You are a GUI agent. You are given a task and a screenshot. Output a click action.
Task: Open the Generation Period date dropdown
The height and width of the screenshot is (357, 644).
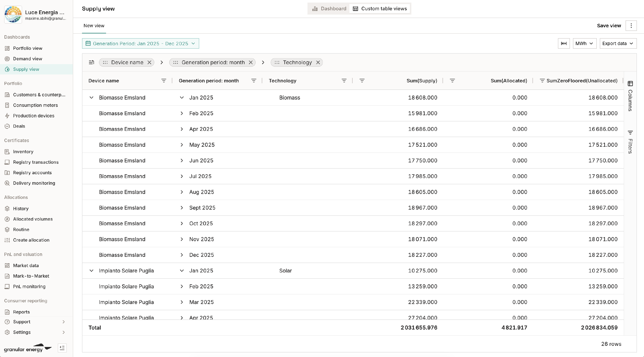pyautogui.click(x=141, y=44)
